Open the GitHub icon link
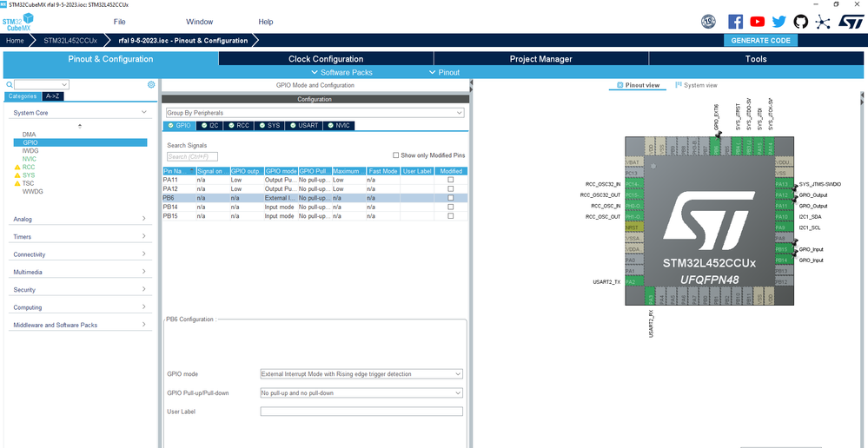This screenshot has height=448, width=868. click(800, 22)
